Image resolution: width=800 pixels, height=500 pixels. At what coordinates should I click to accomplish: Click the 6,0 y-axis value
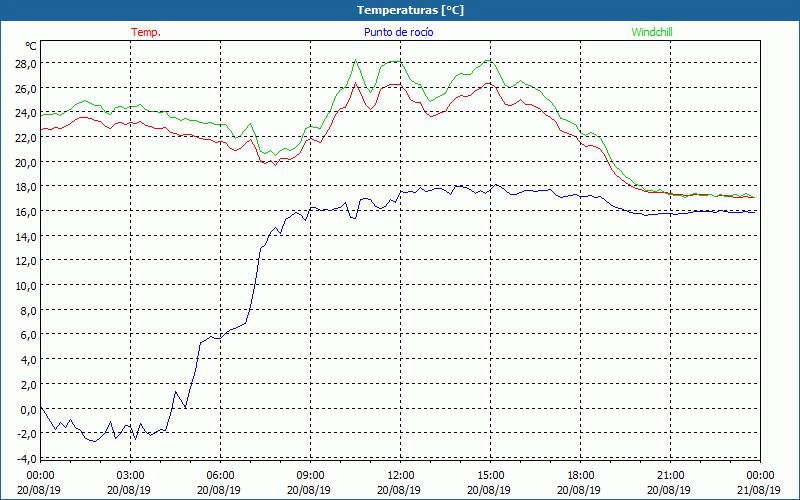click(29, 335)
